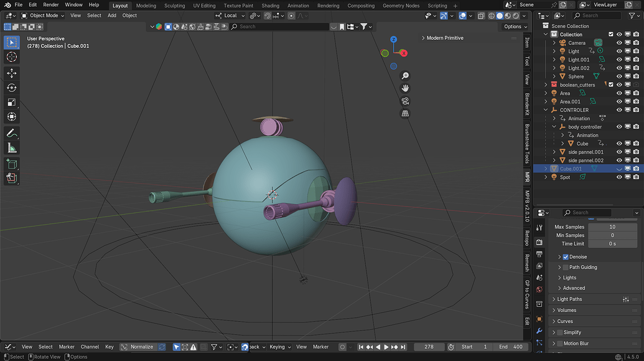This screenshot has width=644, height=361.
Task: Expand the Light Paths panel
Action: coord(569,299)
